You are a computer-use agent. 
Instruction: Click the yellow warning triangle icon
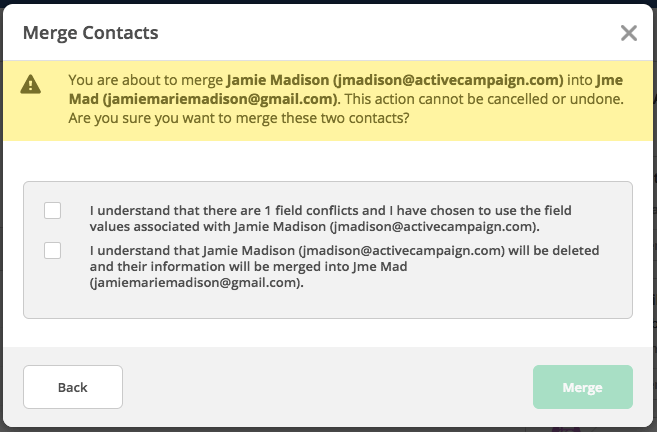point(31,84)
